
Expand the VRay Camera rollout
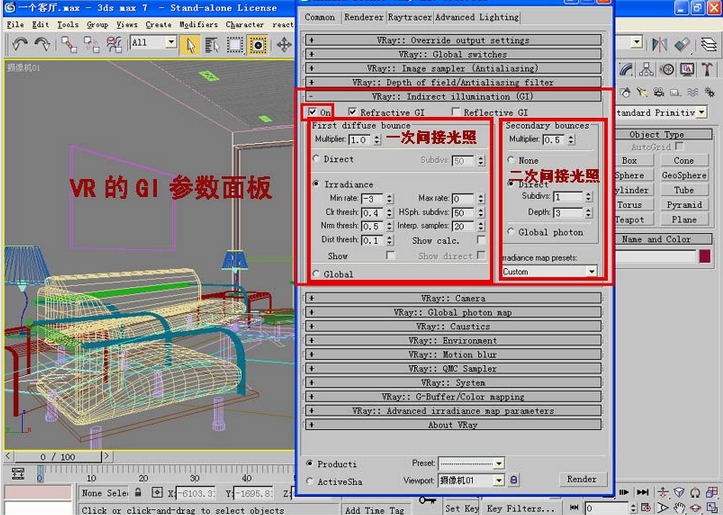coord(453,298)
